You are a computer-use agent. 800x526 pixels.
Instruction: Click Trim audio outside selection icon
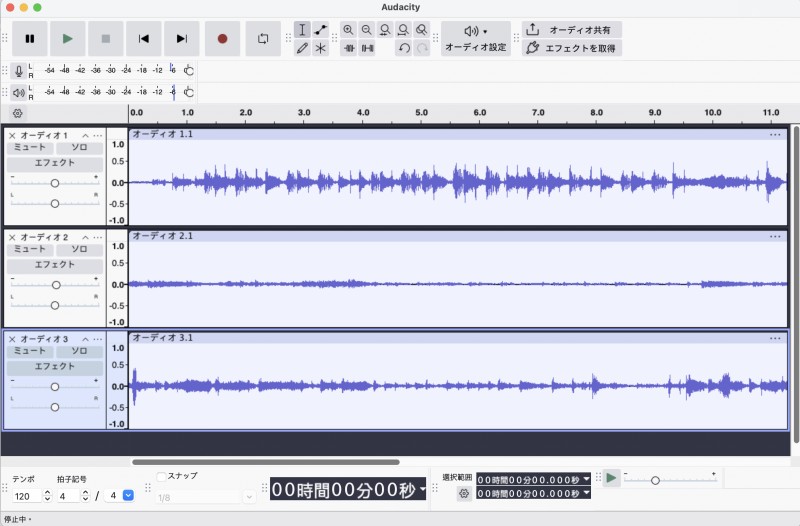[x=349, y=48]
